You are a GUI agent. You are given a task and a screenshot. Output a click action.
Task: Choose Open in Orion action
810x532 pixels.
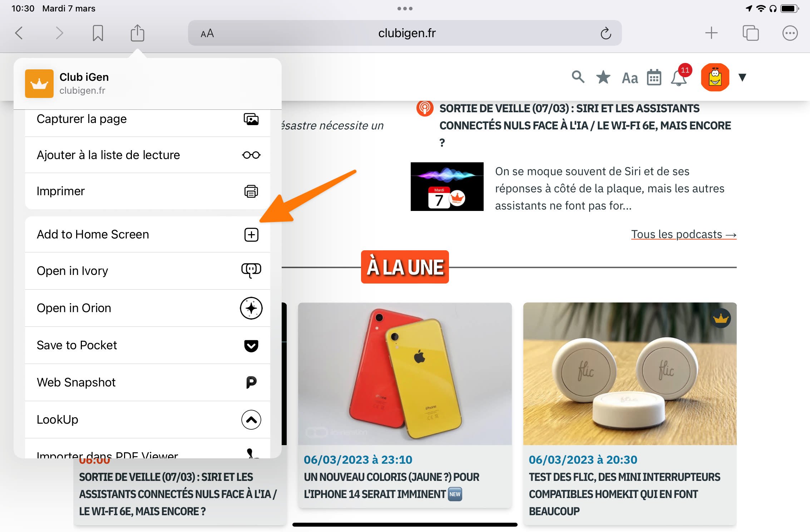[148, 308]
